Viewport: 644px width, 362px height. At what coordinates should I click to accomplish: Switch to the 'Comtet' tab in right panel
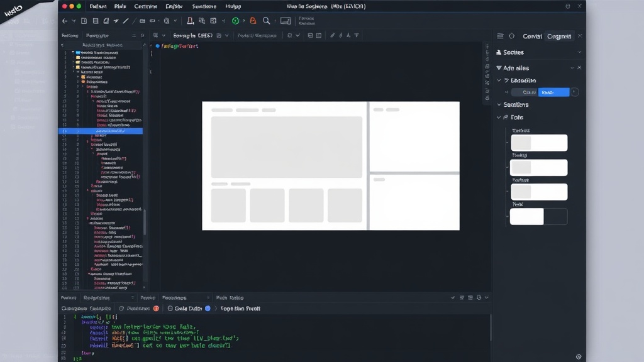pyautogui.click(x=532, y=36)
